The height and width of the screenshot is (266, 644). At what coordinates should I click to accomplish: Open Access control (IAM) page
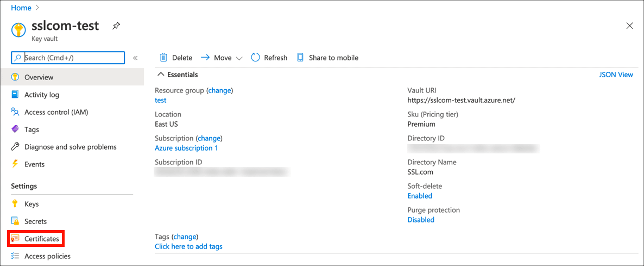pos(56,112)
